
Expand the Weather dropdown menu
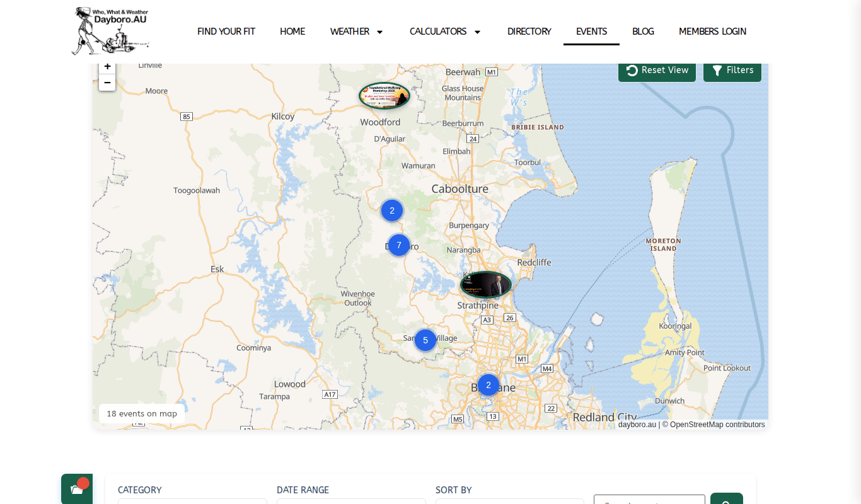click(357, 31)
